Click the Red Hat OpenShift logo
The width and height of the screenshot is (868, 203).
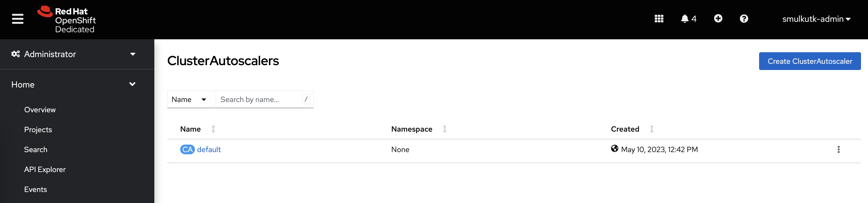[x=67, y=20]
